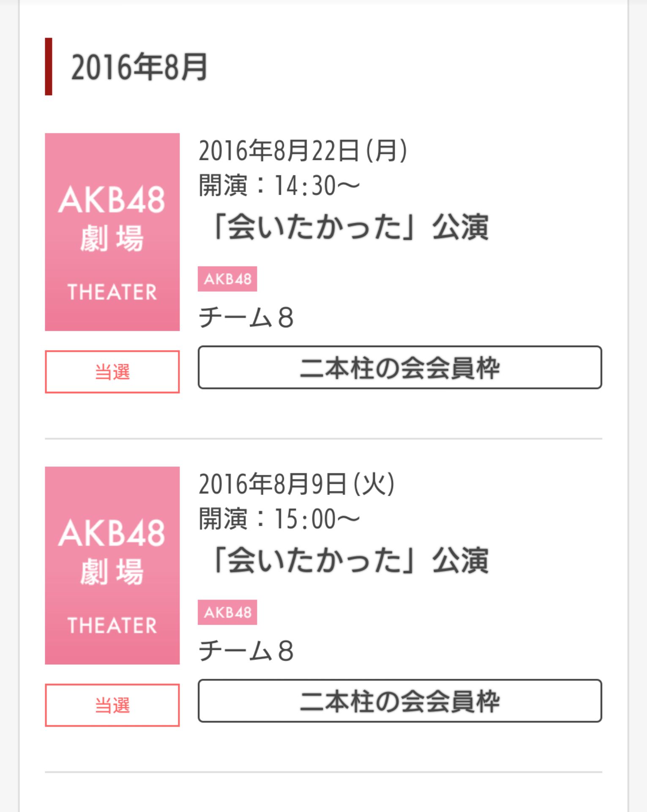Click the 2016年8月 section heading
647x812 pixels.
(x=139, y=67)
